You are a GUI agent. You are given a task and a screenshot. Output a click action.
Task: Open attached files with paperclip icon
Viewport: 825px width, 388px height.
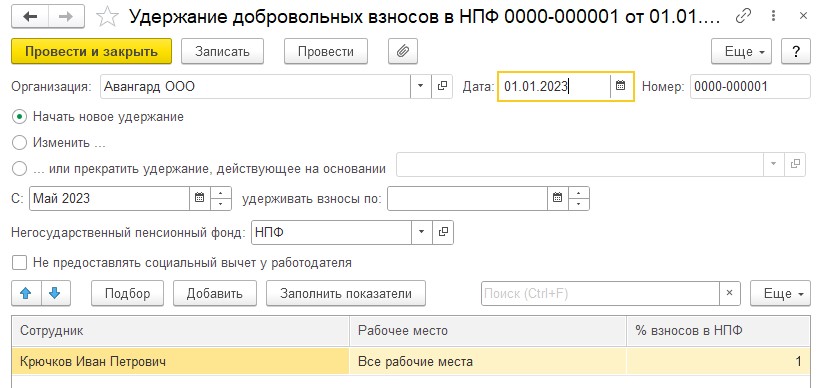tap(403, 52)
